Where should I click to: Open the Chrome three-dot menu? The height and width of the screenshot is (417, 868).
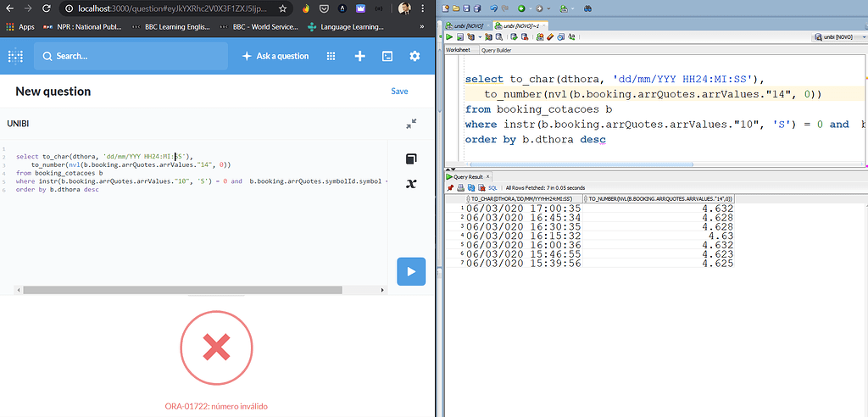pyautogui.click(x=424, y=8)
